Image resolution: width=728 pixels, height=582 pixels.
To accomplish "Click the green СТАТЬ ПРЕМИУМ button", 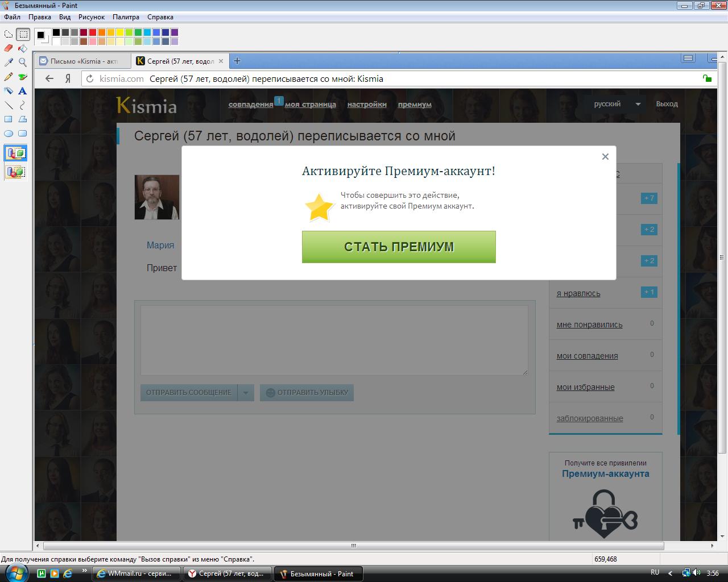I will coord(399,247).
